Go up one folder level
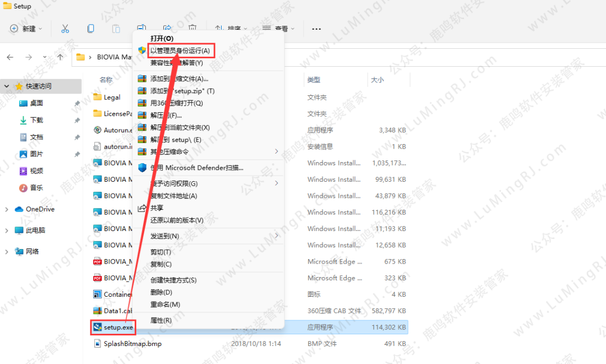Image resolution: width=606 pixels, height=364 pixels. (60, 57)
